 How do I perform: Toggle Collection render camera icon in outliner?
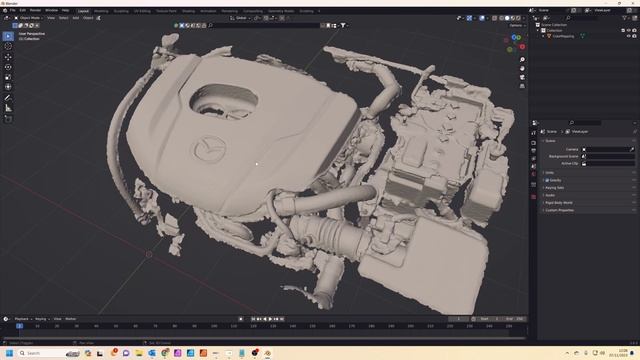pyautogui.click(x=634, y=31)
